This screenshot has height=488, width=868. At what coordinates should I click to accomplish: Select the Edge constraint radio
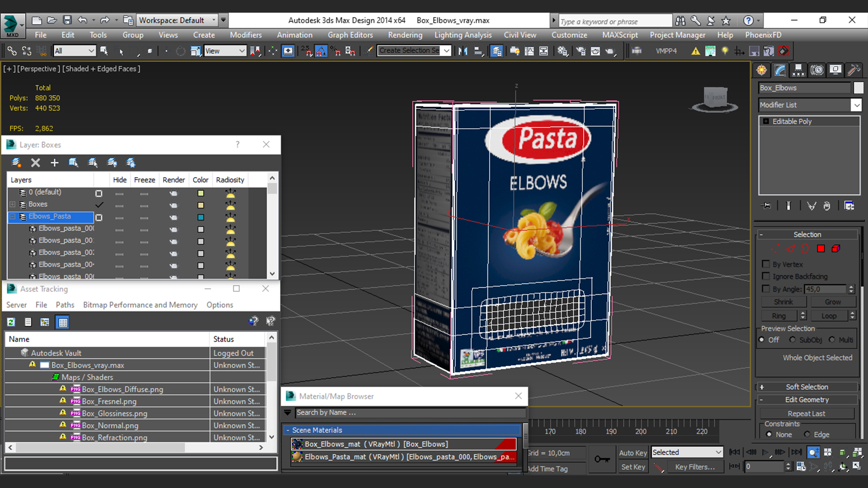pyautogui.click(x=807, y=434)
